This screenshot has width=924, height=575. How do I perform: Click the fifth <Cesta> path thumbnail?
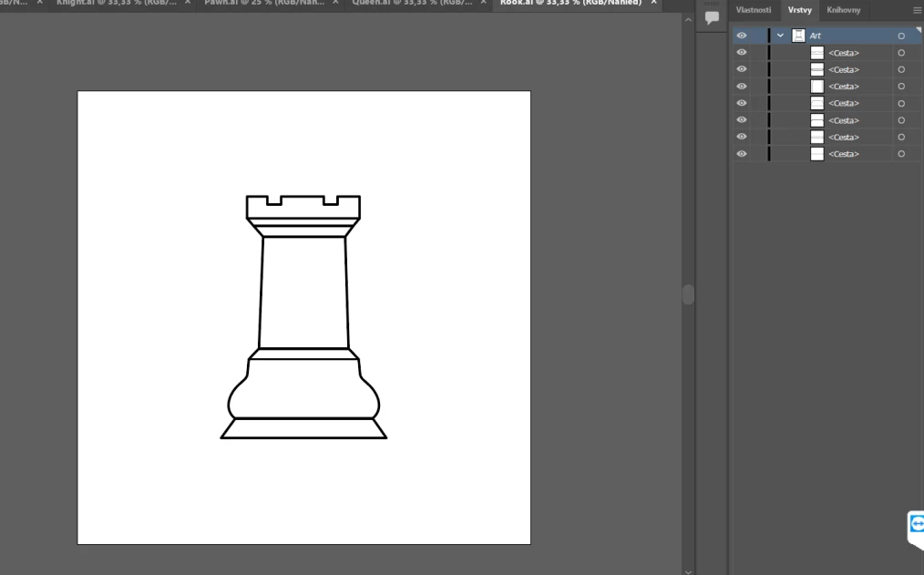tap(816, 120)
